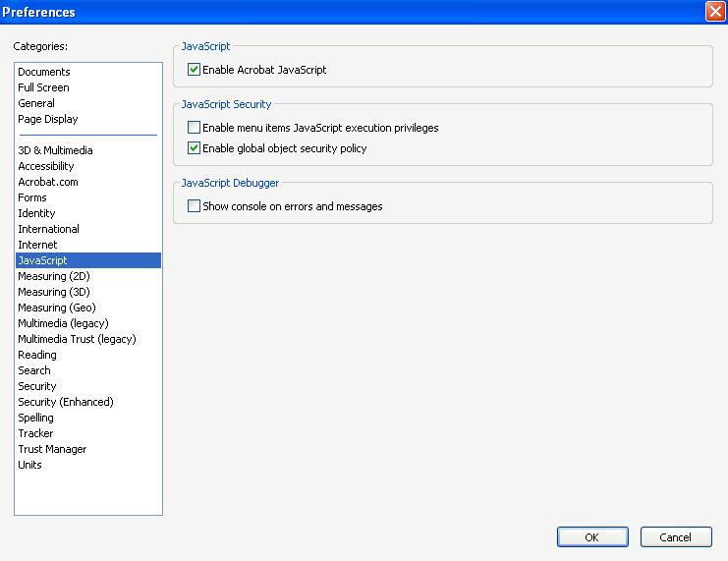The width and height of the screenshot is (728, 561).
Task: Uncheck Enable global object security policy
Action: point(195,148)
